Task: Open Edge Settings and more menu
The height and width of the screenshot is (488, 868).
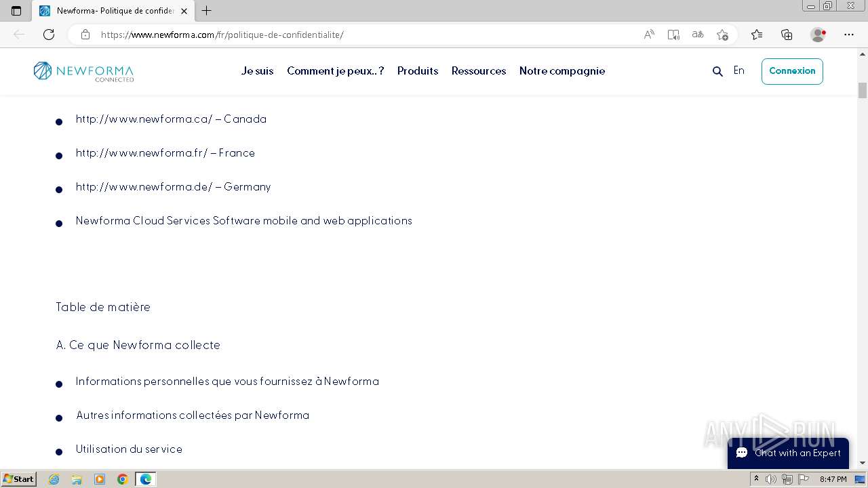Action: [849, 35]
